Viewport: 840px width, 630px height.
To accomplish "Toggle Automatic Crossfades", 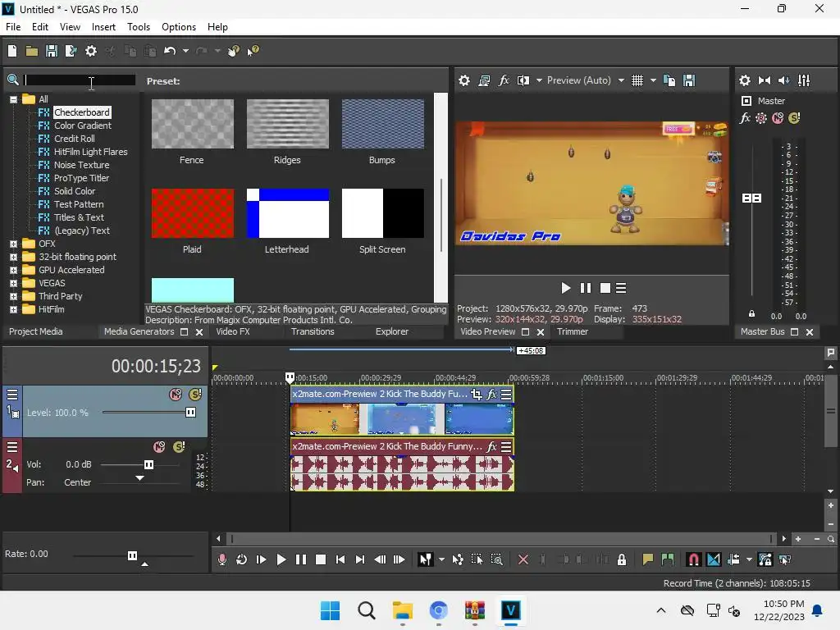I will tap(714, 559).
